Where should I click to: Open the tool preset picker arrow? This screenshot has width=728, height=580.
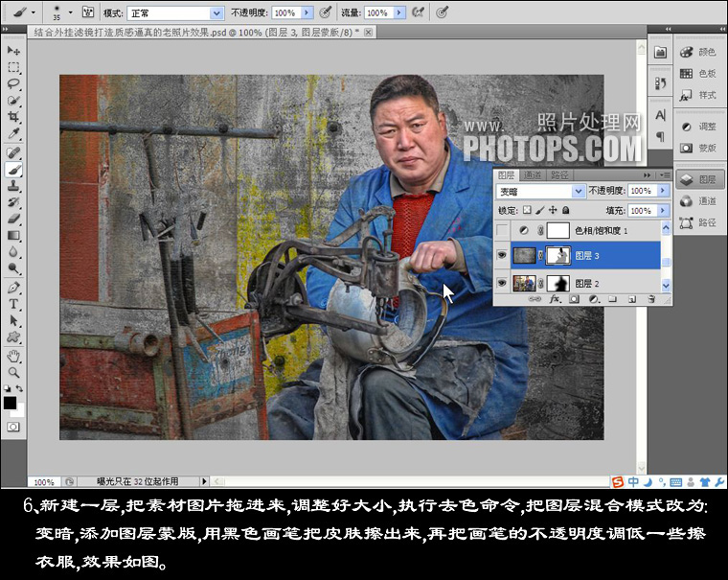(x=34, y=12)
